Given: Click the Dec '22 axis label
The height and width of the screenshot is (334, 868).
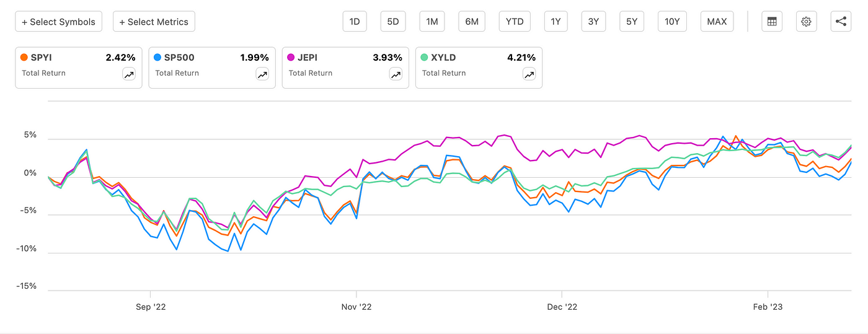Looking at the screenshot, I should [x=562, y=307].
